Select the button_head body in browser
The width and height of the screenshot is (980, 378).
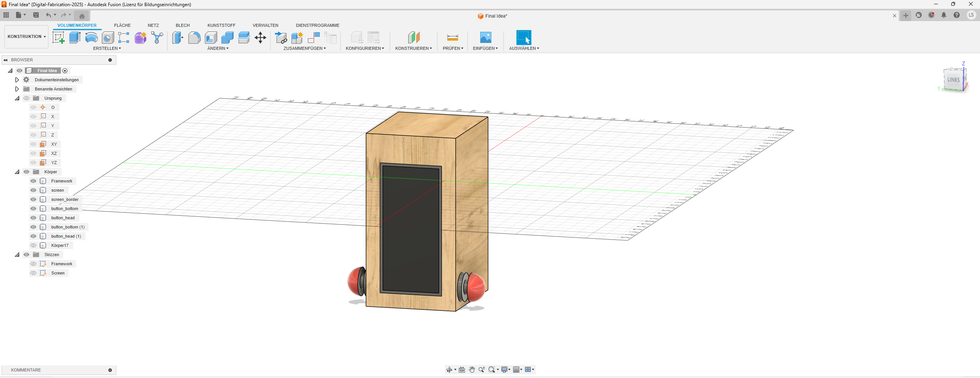coord(63,218)
